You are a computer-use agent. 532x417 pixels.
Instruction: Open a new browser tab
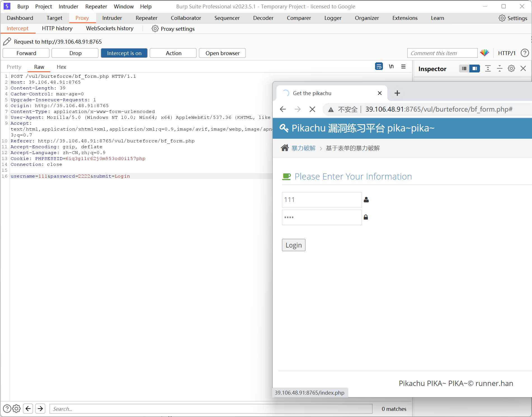coord(397,93)
